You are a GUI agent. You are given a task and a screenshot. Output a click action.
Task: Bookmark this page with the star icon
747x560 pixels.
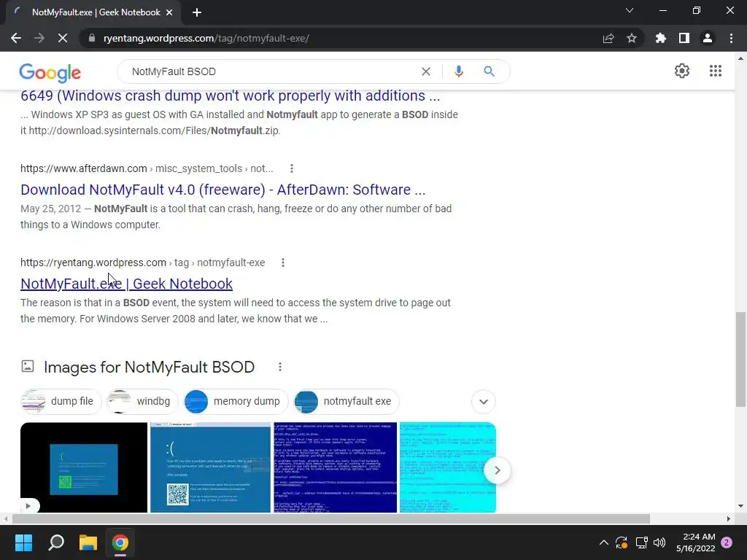point(632,38)
